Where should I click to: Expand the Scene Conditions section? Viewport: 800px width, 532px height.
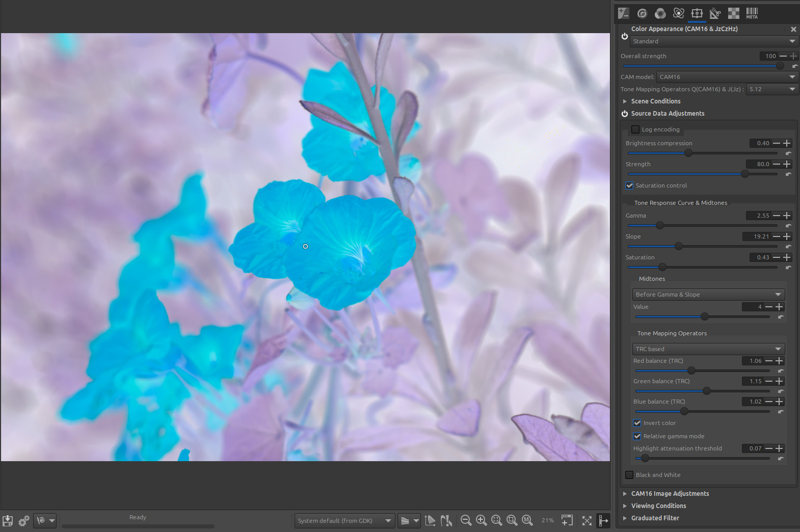(x=655, y=101)
